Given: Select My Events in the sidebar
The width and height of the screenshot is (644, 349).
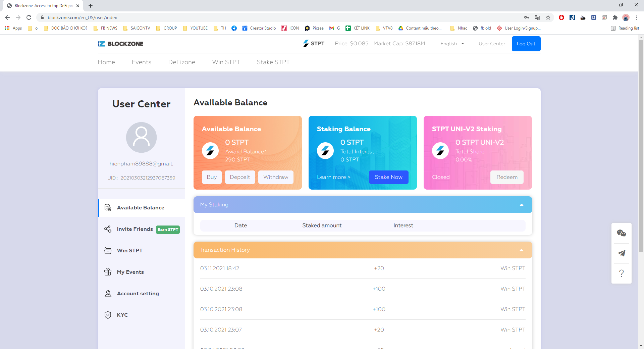Looking at the screenshot, I should pos(130,272).
